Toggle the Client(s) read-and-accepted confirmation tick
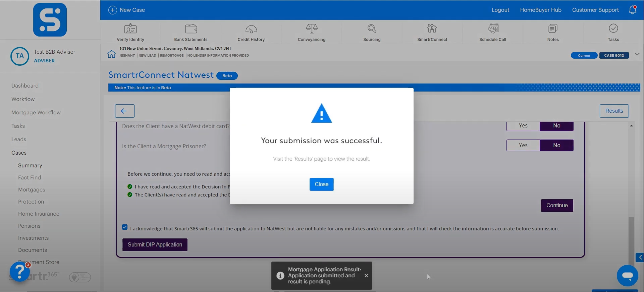This screenshot has height=292, width=644. [x=130, y=195]
